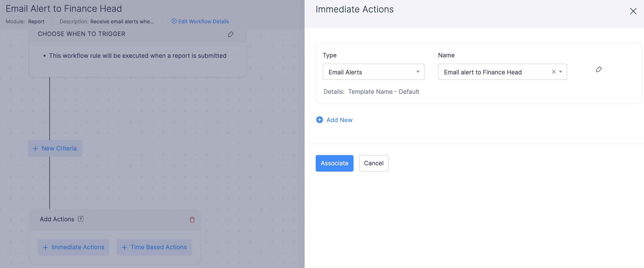Image resolution: width=644 pixels, height=268 pixels.
Task: Add Immediate Actions to the workflow
Action: (x=73, y=247)
